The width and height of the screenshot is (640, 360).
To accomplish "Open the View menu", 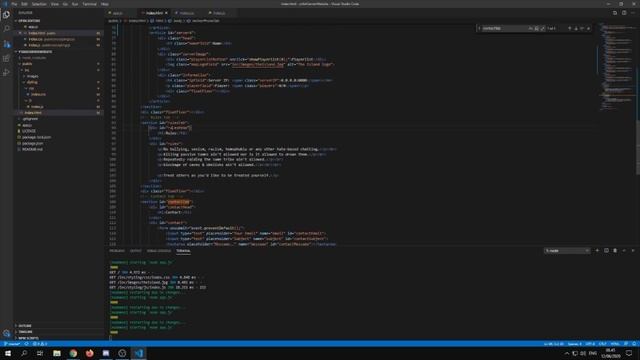I will pos(54,4).
